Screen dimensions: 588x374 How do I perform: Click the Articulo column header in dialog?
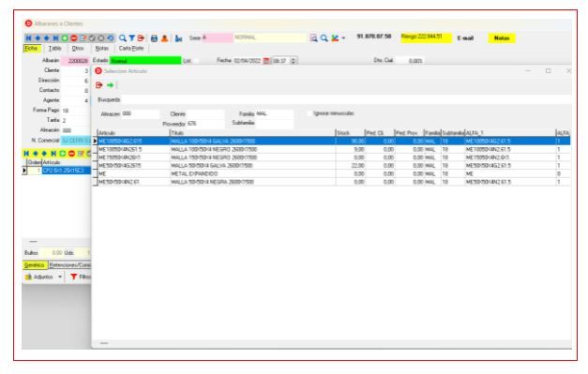point(133,133)
